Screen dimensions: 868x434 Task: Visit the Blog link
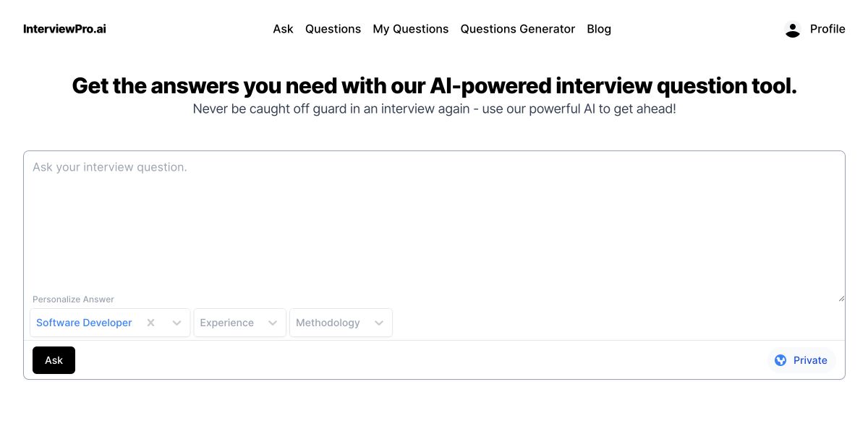point(599,29)
